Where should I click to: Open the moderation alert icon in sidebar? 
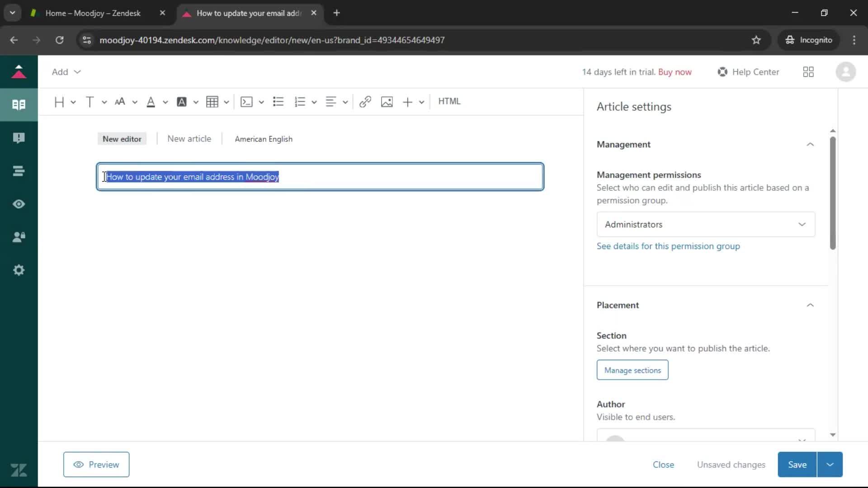[19, 138]
